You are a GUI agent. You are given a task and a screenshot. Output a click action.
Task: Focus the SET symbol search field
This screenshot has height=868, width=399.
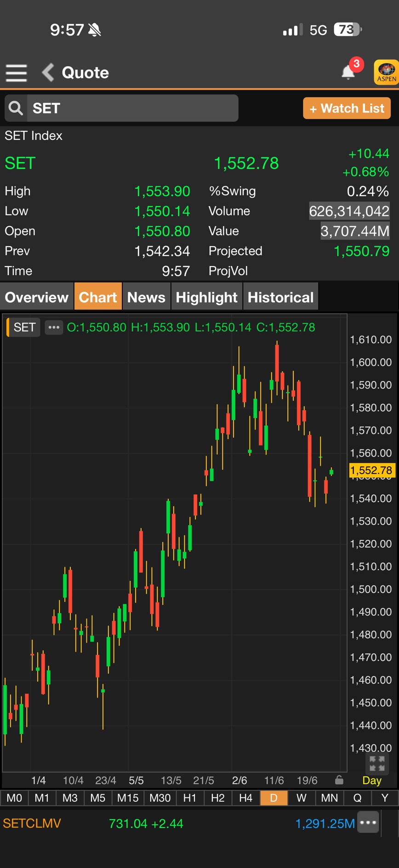[132, 108]
